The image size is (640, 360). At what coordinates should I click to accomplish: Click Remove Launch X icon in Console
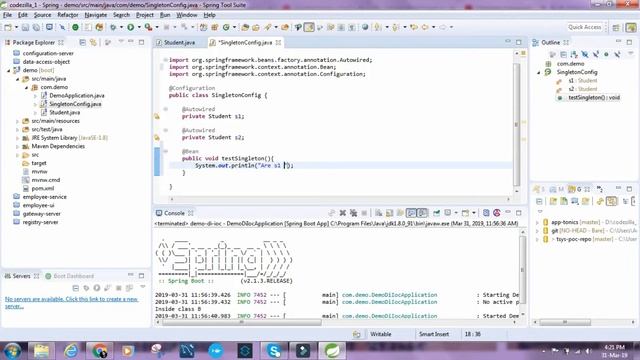pyautogui.click(x=343, y=213)
